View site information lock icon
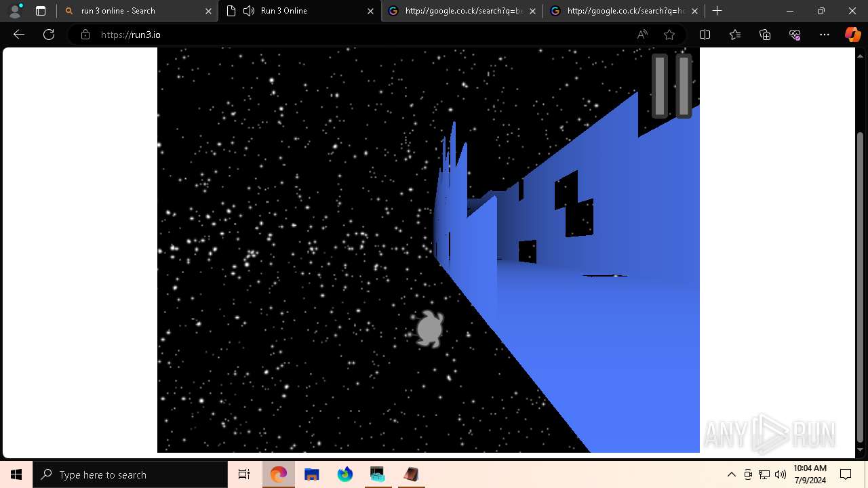The width and height of the screenshot is (868, 488). pos(85,35)
